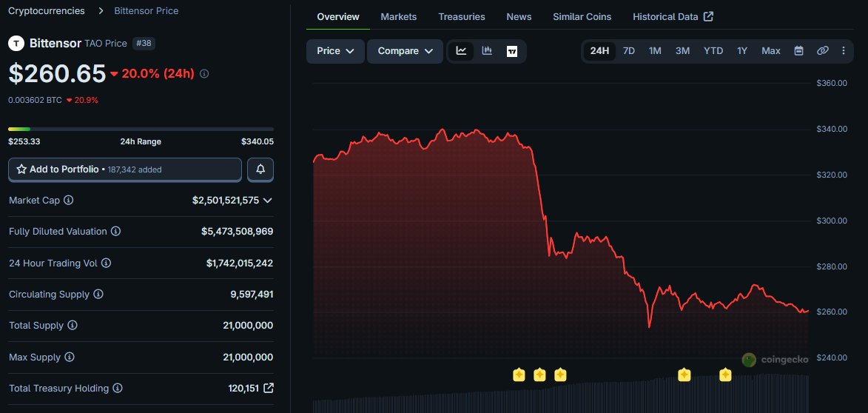The height and width of the screenshot is (413, 868).
Task: Open calendar date range picker
Action: (x=798, y=51)
